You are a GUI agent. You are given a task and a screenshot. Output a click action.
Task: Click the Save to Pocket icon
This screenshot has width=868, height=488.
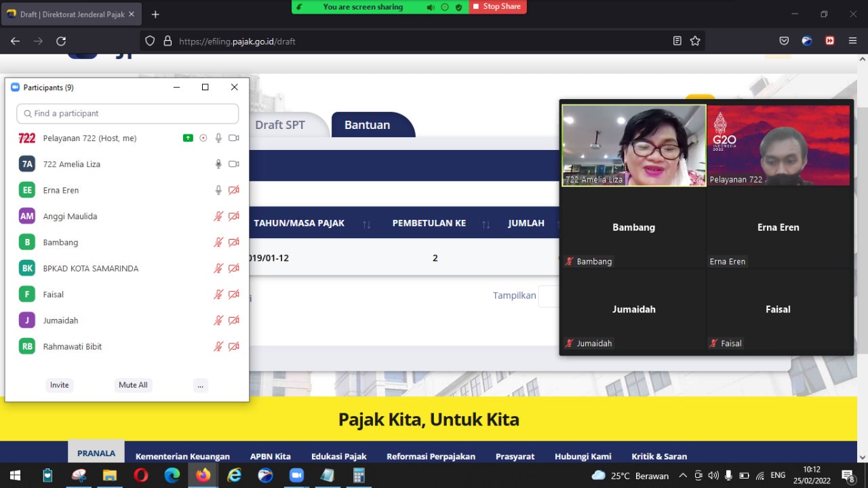pos(784,41)
